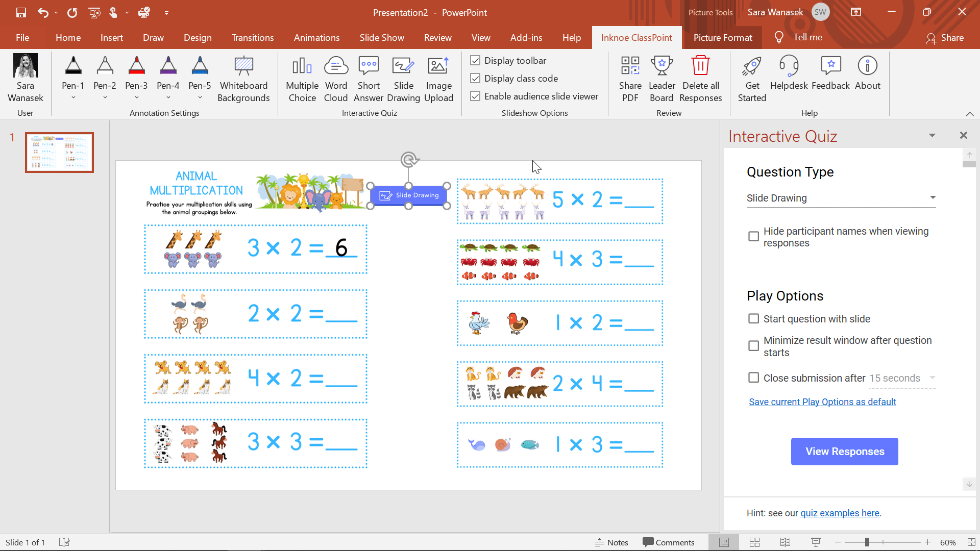Expand Pen-3 options arrow

[x=136, y=97]
